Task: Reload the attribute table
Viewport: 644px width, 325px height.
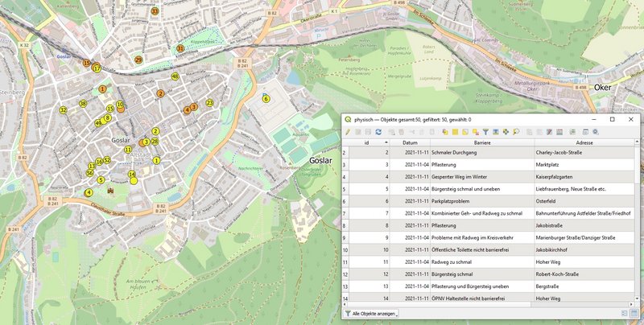Action: click(378, 131)
